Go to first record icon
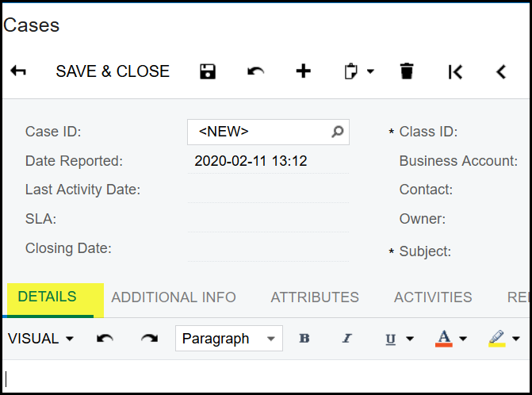532x395 pixels. [455, 71]
